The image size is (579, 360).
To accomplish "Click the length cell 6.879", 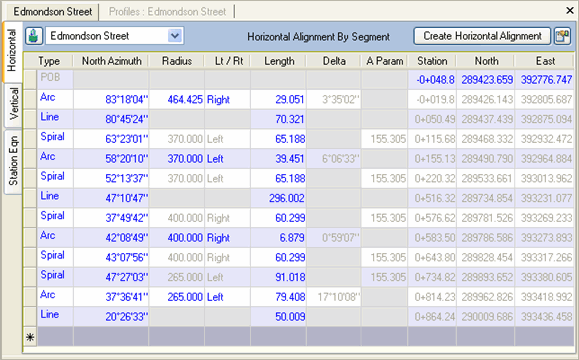I will coord(278,238).
